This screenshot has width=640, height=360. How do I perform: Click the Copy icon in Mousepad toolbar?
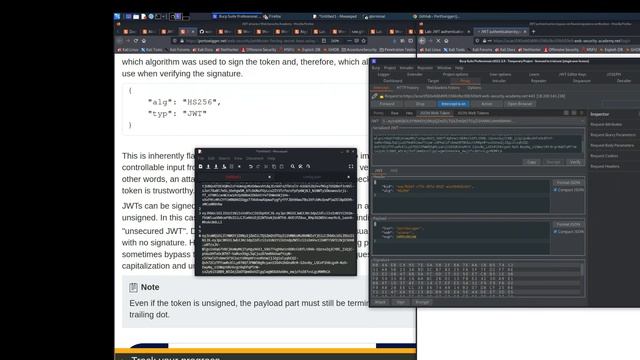pos(274,167)
